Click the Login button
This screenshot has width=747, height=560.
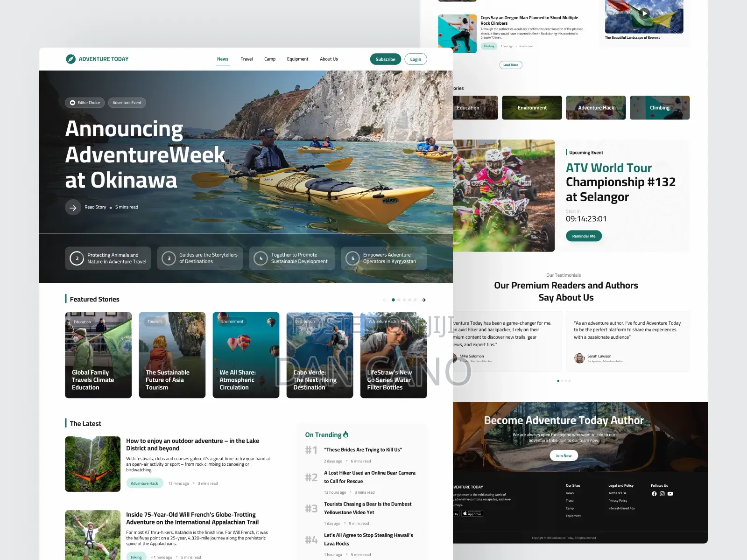tap(416, 59)
